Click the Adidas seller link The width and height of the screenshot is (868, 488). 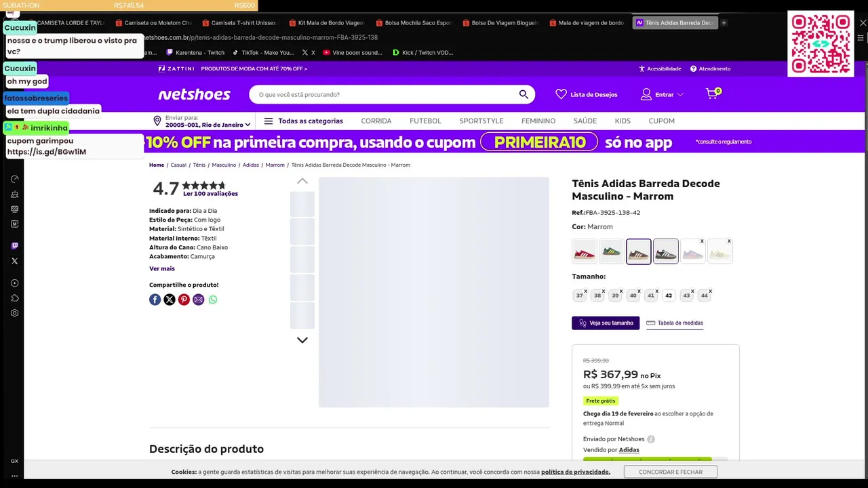(629, 450)
